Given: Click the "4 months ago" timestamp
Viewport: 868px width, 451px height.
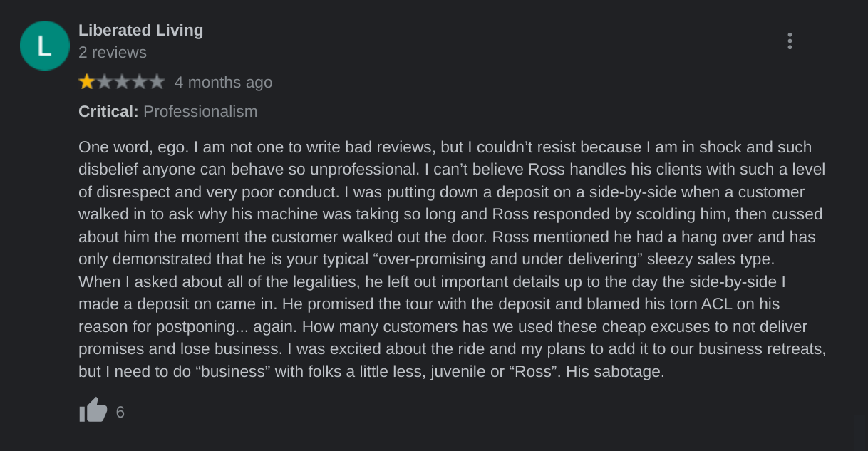Looking at the screenshot, I should (x=223, y=83).
